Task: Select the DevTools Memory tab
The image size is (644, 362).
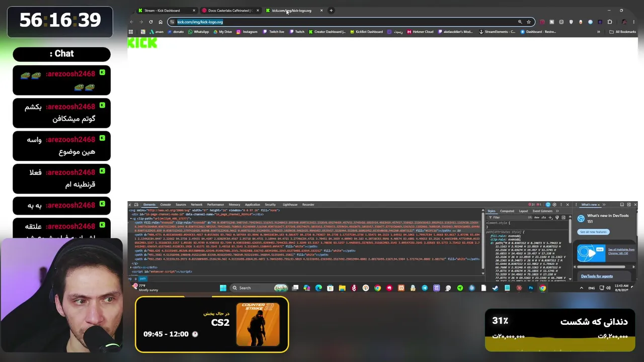Action: coord(234,205)
